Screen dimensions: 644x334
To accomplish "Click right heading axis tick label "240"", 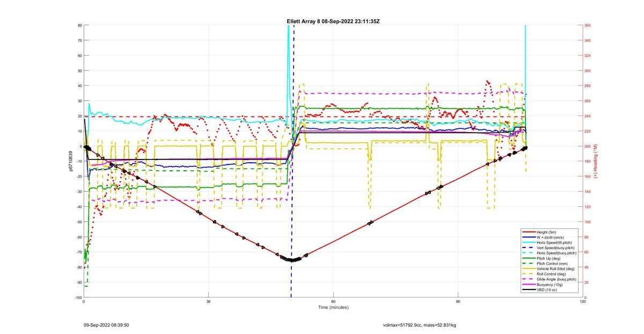I will click(x=588, y=116).
